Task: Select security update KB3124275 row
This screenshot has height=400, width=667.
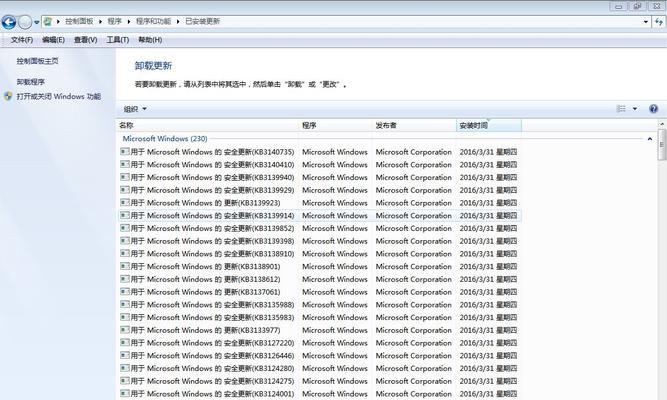Action: coord(319,381)
